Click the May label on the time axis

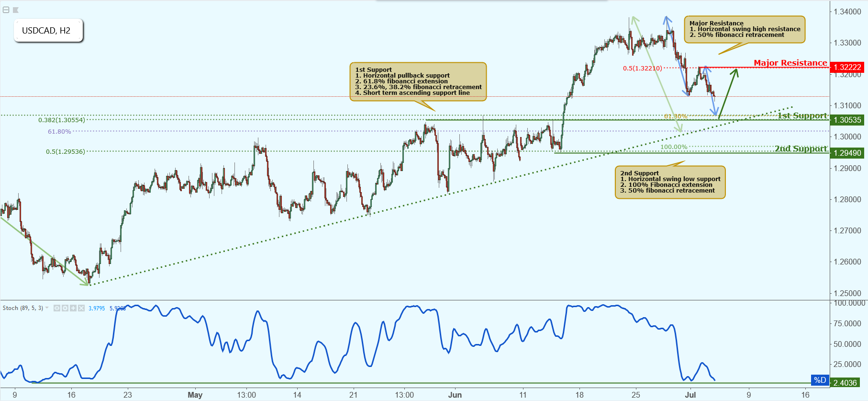[x=195, y=395]
